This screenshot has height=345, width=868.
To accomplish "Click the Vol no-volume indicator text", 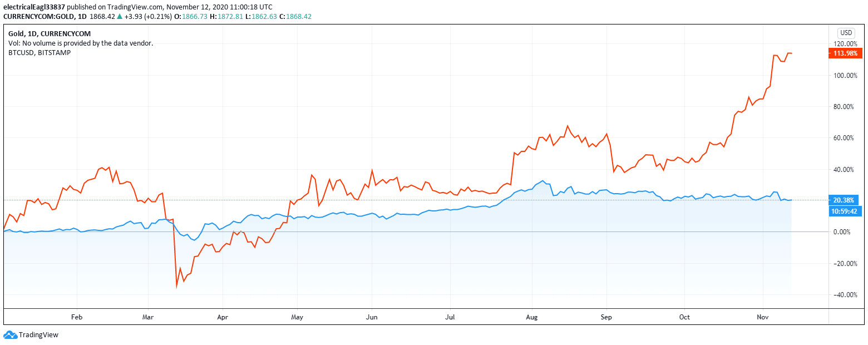I will point(81,43).
